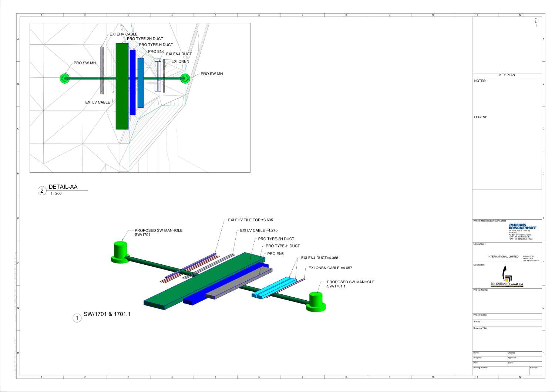Screen dimensions: 555x392
Task: Select the right PRO SW MH manhole symbol
Action: coord(184,78)
